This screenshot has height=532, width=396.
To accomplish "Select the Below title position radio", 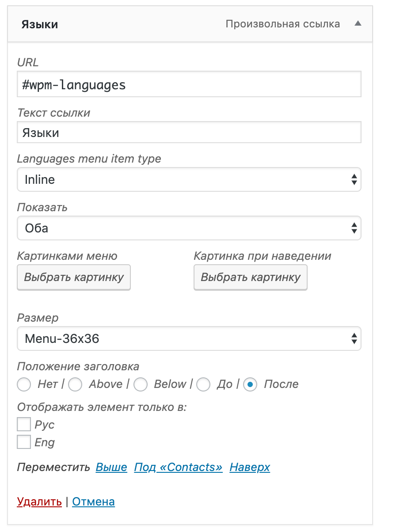I will (141, 384).
